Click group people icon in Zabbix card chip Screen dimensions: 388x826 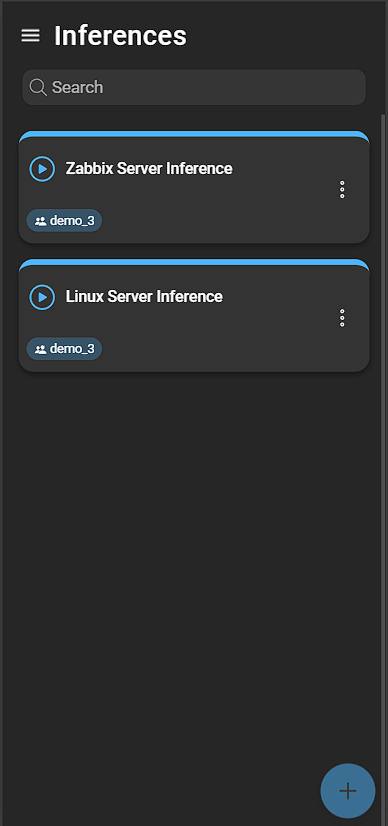pyautogui.click(x=41, y=221)
